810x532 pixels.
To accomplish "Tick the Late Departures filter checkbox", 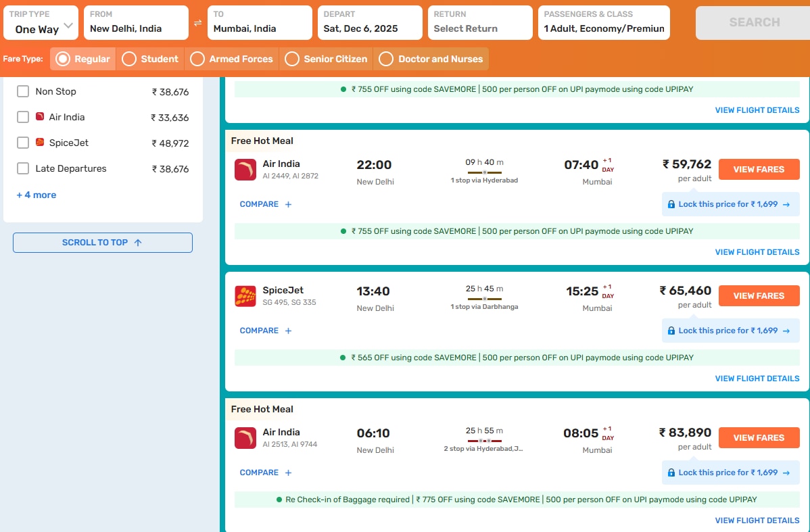I will pos(23,168).
